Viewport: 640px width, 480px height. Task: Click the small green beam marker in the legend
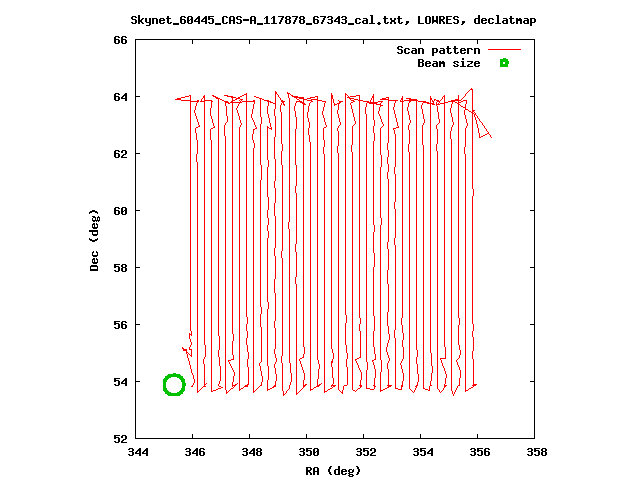504,63
